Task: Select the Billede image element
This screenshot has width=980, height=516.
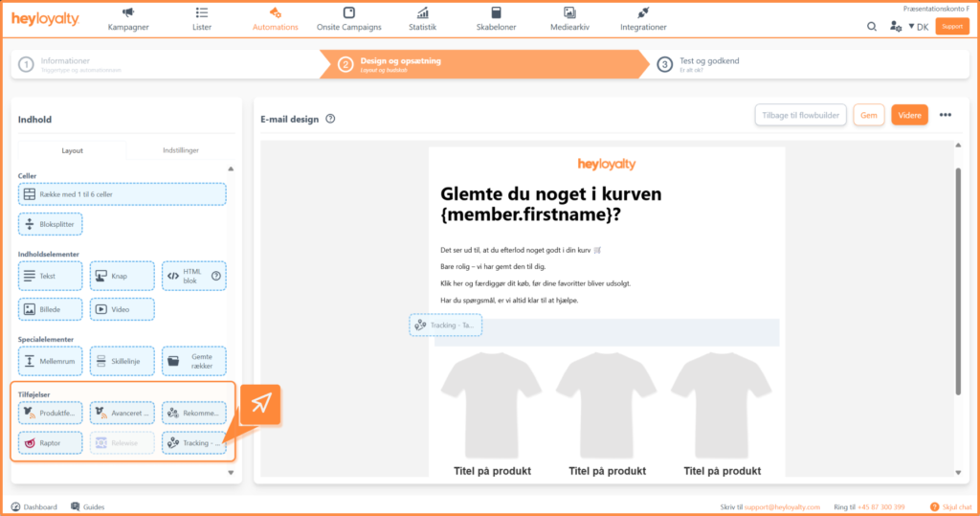Action: [50, 309]
